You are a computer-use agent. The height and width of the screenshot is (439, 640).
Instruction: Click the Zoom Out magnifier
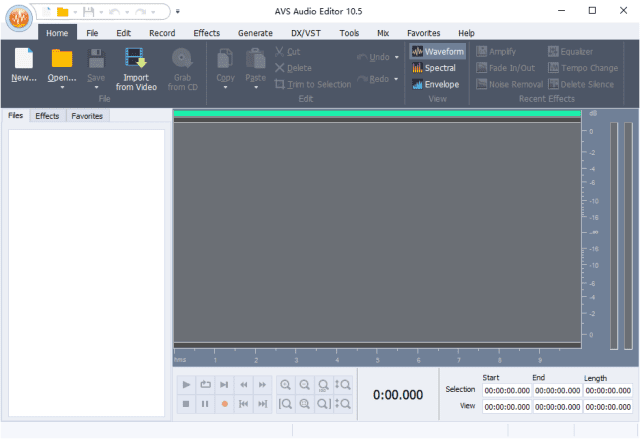pos(304,385)
